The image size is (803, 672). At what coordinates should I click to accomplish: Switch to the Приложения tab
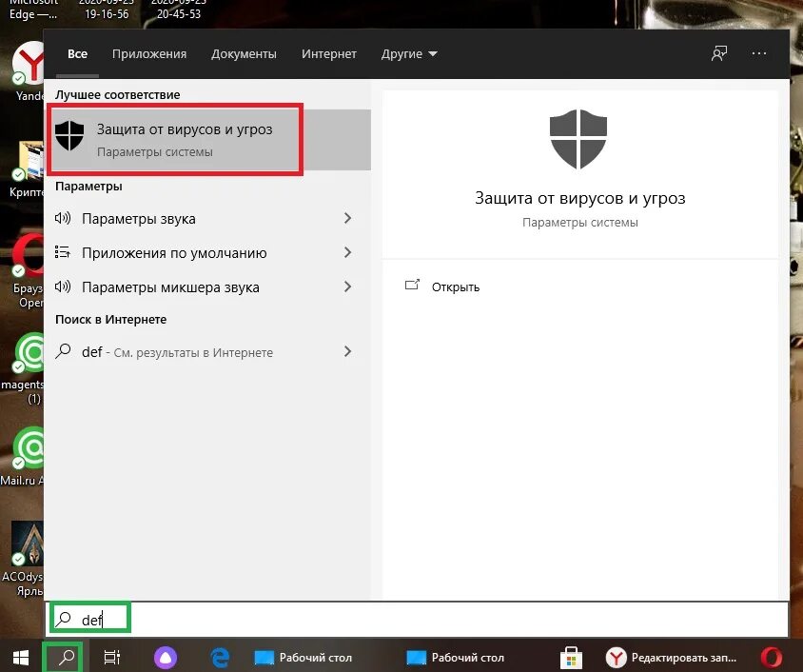149,54
